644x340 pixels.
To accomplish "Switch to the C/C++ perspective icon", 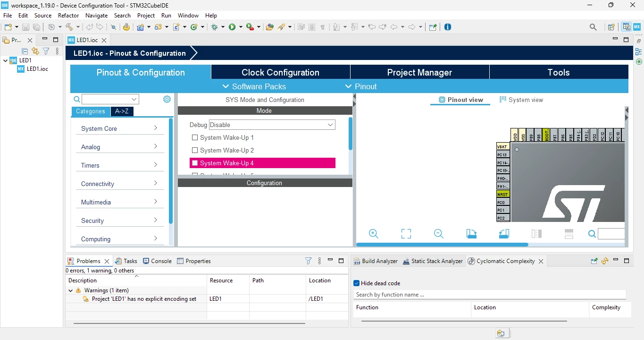I will pos(627,27).
